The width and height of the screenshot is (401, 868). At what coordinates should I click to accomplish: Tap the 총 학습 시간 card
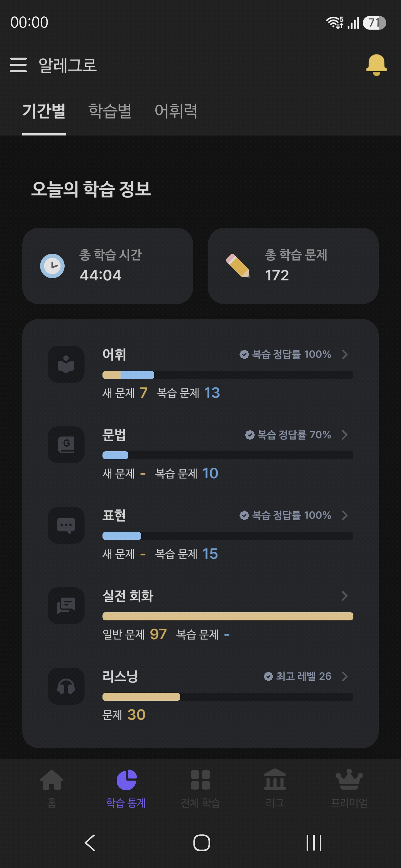107,266
